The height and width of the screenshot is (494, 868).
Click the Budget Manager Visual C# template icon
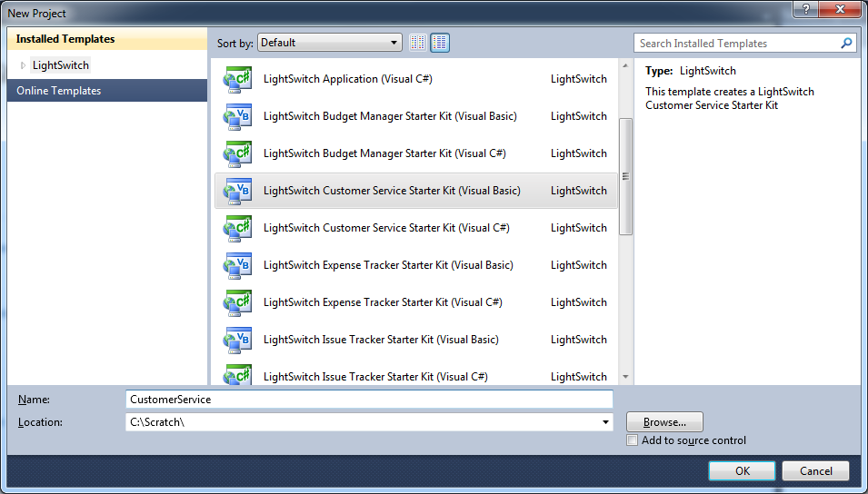click(x=237, y=153)
